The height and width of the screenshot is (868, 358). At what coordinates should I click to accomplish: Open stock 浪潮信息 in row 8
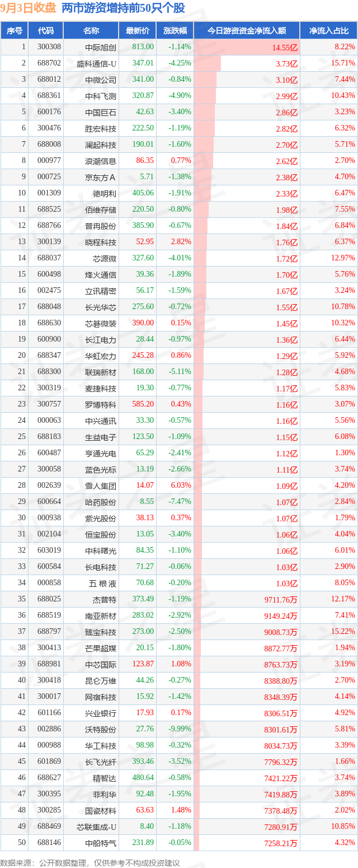pyautogui.click(x=101, y=161)
